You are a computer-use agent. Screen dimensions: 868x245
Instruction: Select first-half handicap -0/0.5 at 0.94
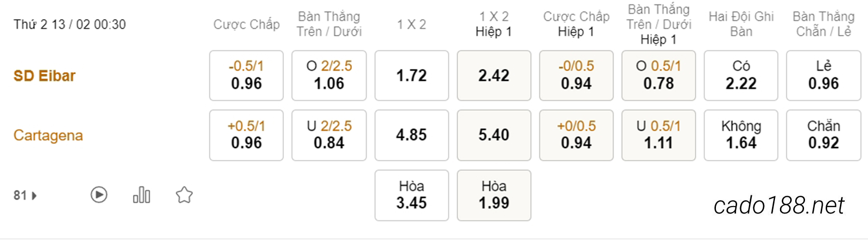coord(576,75)
